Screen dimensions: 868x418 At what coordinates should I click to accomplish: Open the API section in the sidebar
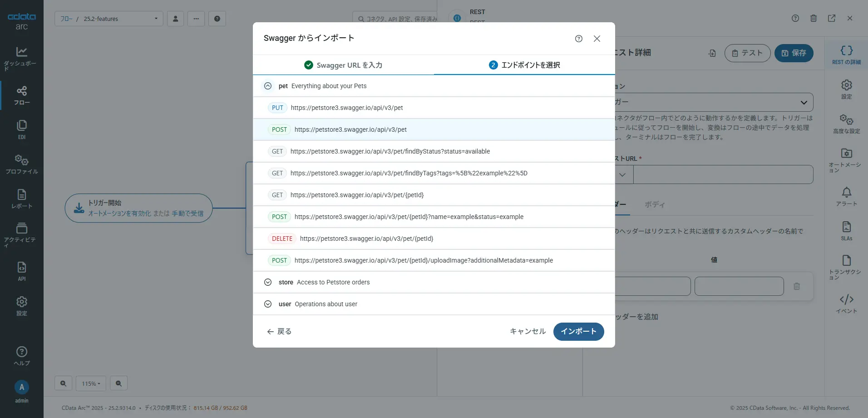21,271
